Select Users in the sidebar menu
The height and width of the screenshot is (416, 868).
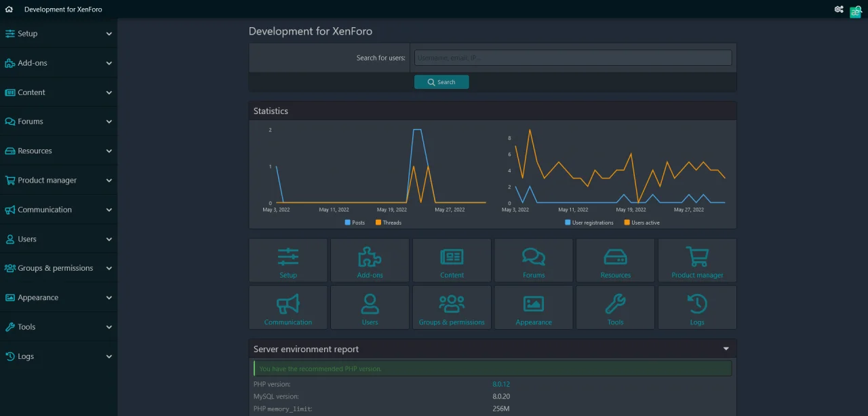(x=27, y=240)
